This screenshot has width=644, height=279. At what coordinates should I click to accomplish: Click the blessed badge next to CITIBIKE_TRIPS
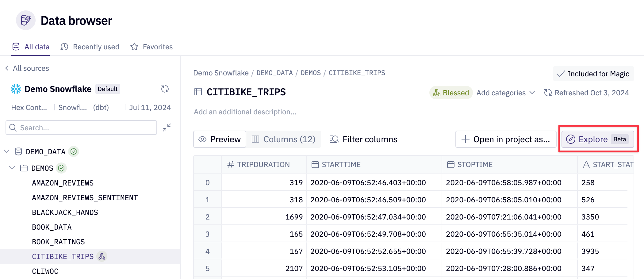point(102,256)
